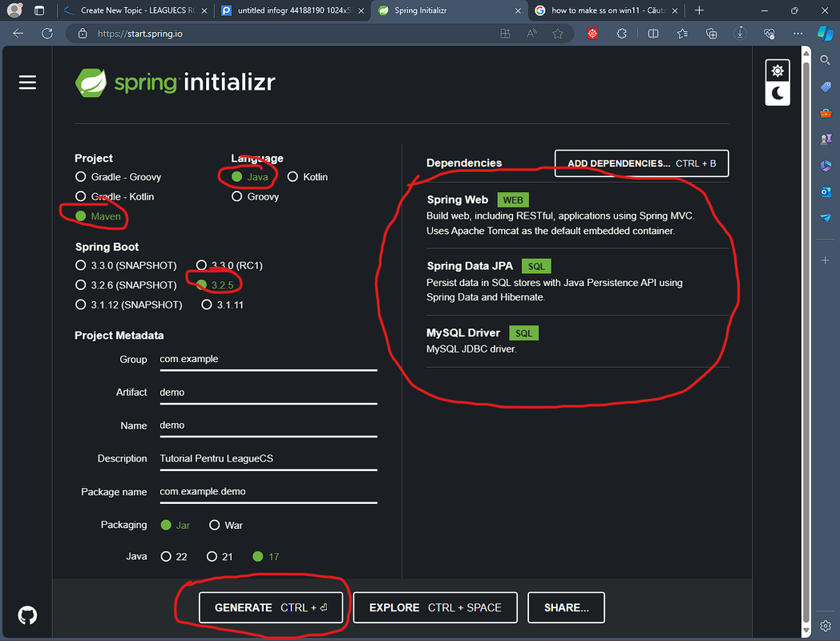The width and height of the screenshot is (840, 641).
Task: Open the hamburger menu in Spring Initializr
Action: click(x=27, y=83)
